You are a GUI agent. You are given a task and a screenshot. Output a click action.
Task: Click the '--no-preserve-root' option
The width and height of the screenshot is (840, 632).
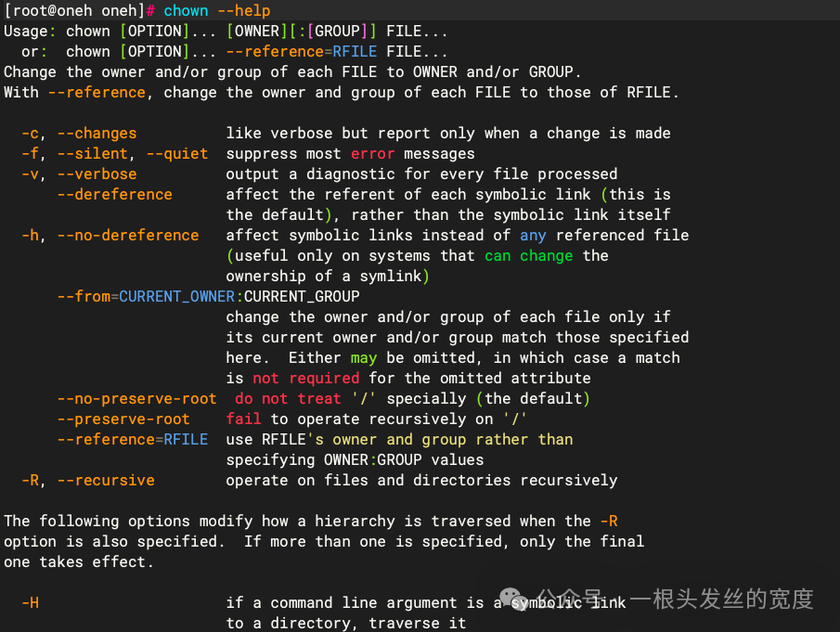(136, 398)
